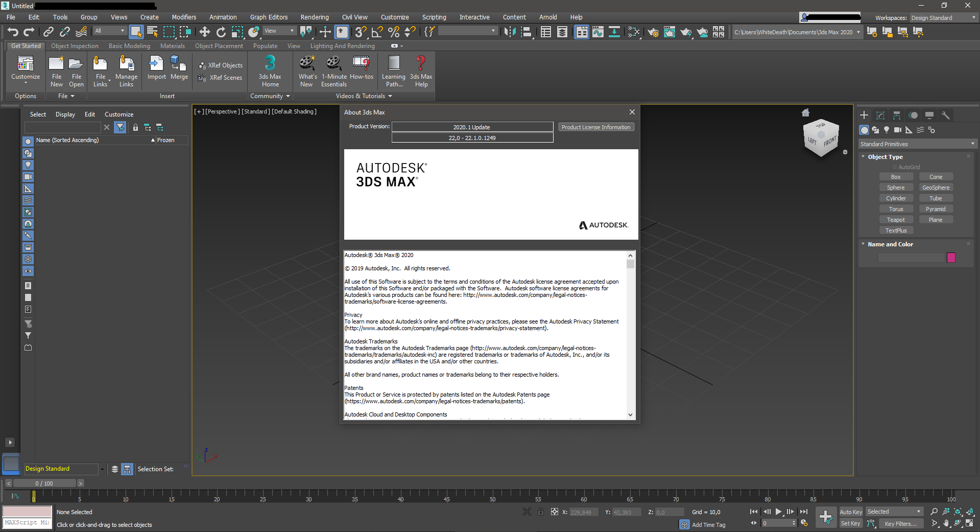
Task: Select the Select and Link chain icon
Action: click(x=48, y=32)
